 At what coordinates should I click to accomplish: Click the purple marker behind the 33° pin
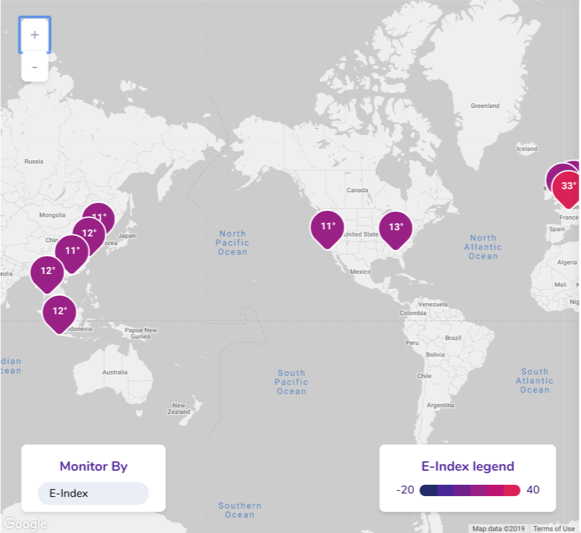tap(553, 175)
